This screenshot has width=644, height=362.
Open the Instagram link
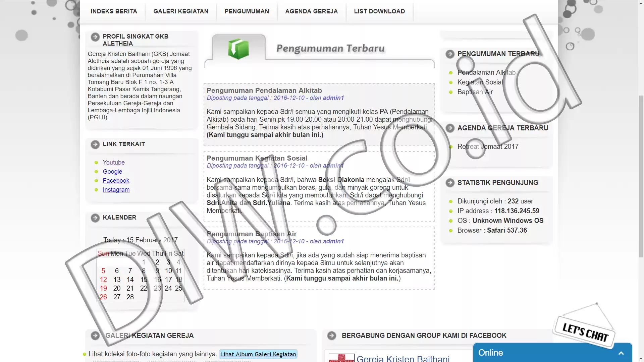pos(116,190)
